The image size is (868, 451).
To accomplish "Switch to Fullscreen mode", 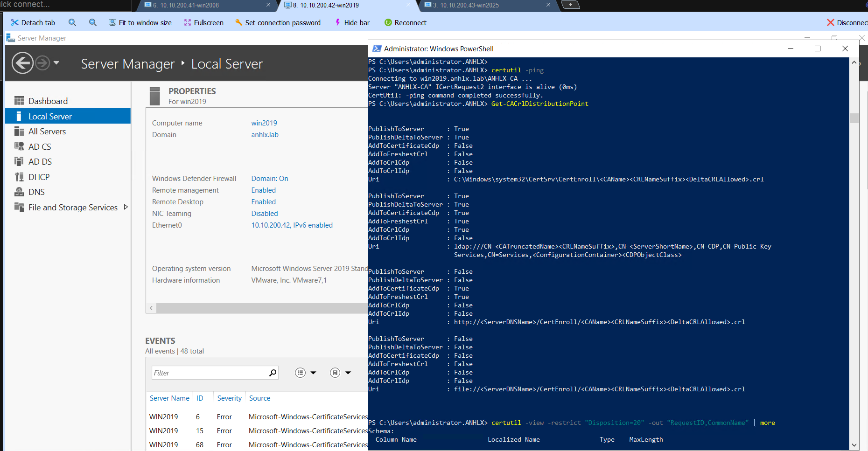I will pos(203,22).
